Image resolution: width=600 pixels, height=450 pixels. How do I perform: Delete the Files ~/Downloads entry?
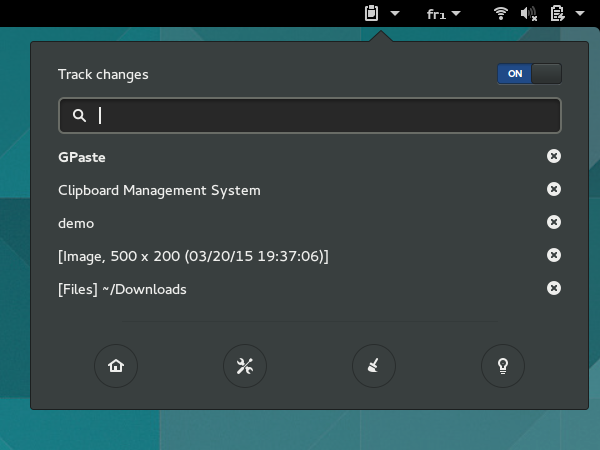pyautogui.click(x=554, y=288)
